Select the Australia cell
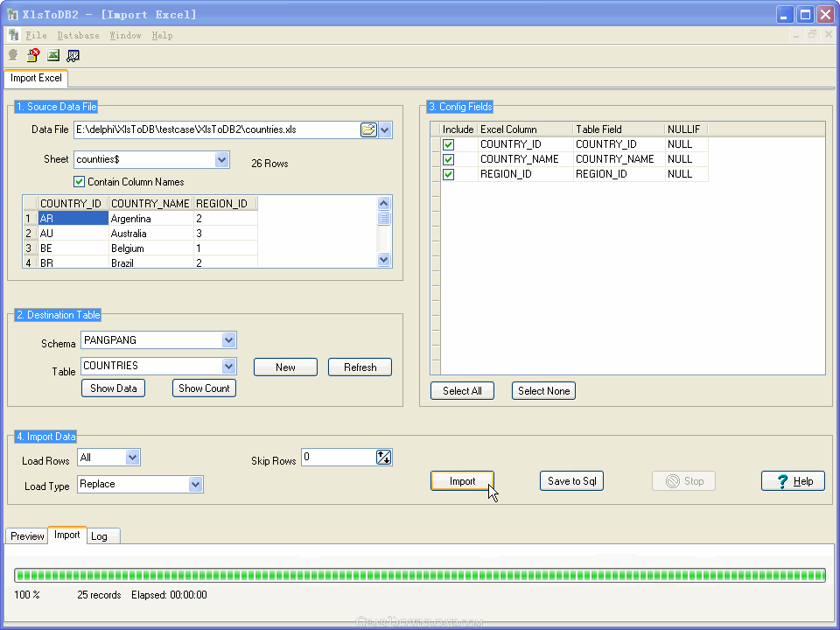Screen dimensions: 840x630 point(151,234)
